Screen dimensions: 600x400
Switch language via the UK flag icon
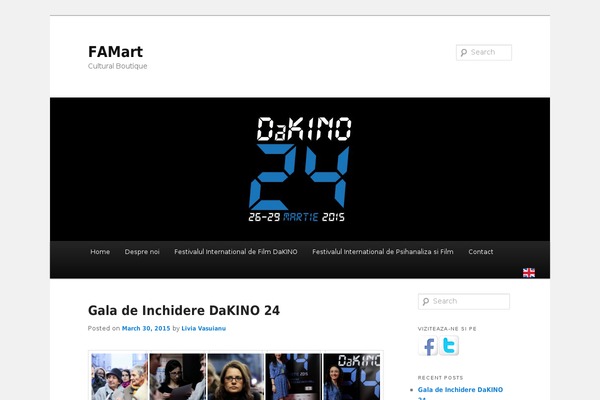coord(528,272)
